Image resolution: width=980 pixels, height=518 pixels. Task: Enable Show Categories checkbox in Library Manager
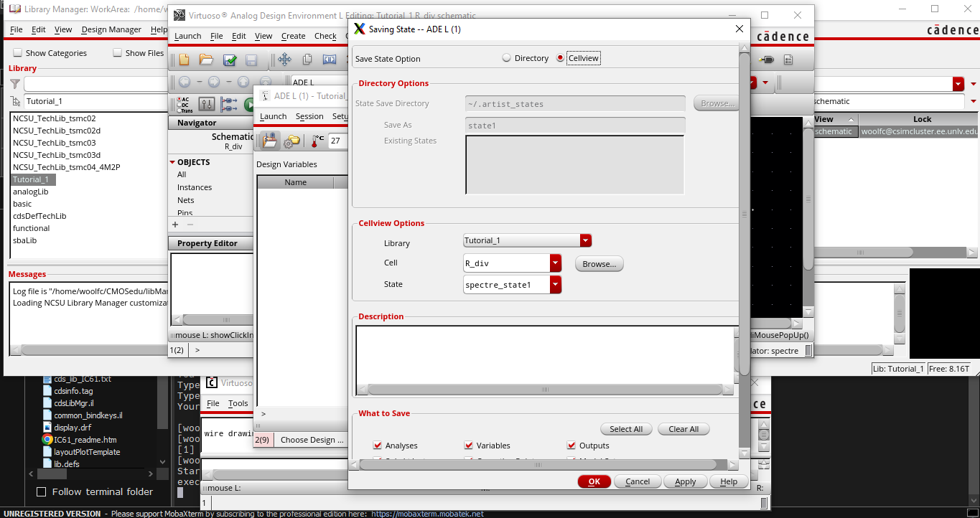coord(17,53)
